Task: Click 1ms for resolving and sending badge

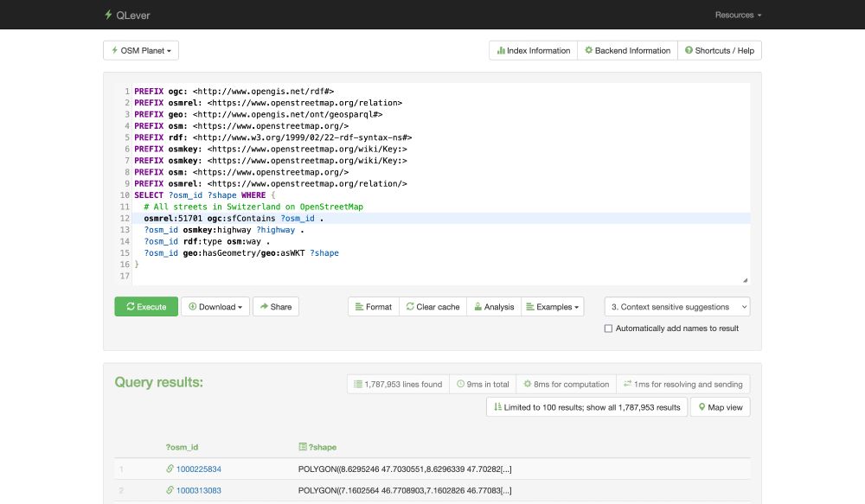Action: coord(683,385)
